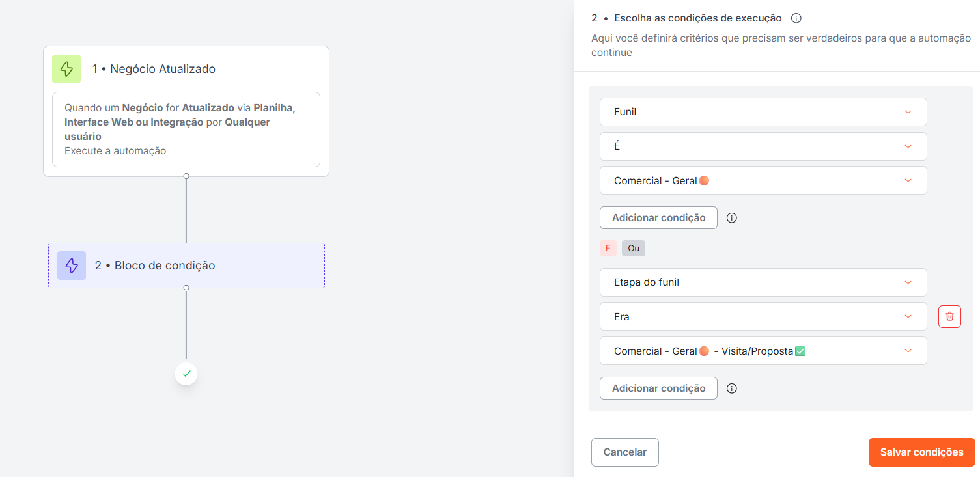The height and width of the screenshot is (477, 980).
Task: Click the green lightning icon on Negócio Atualizado
Action: click(66, 69)
